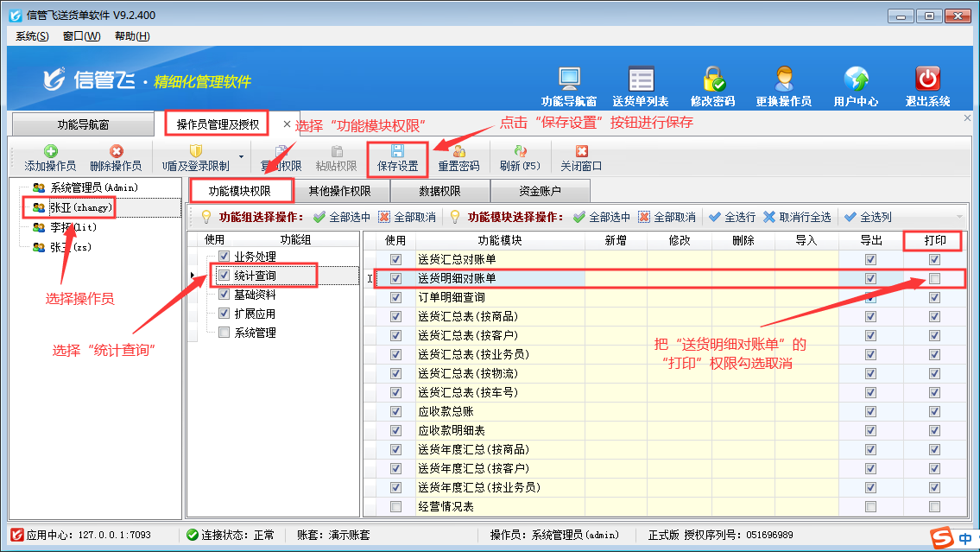This screenshot has height=552, width=980.
Task: Uncheck the 业务处理 function group checkbox
Action: 224,257
